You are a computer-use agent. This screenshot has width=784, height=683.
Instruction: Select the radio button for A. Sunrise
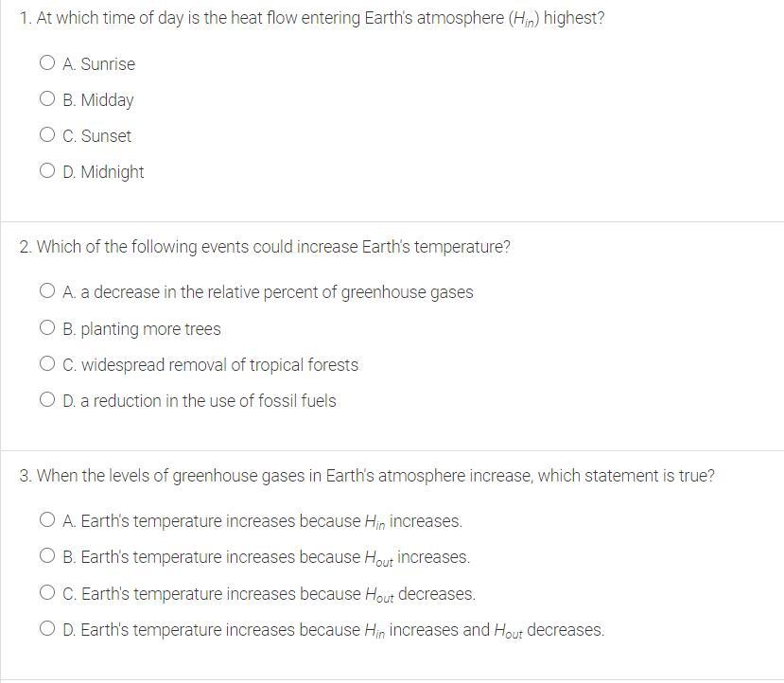click(47, 63)
